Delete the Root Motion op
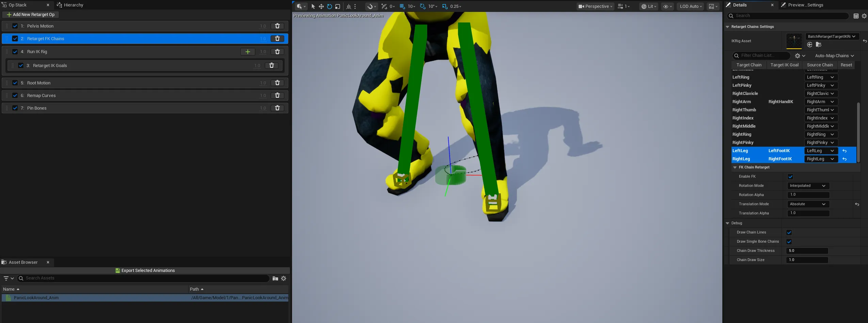The image size is (868, 323). [277, 83]
